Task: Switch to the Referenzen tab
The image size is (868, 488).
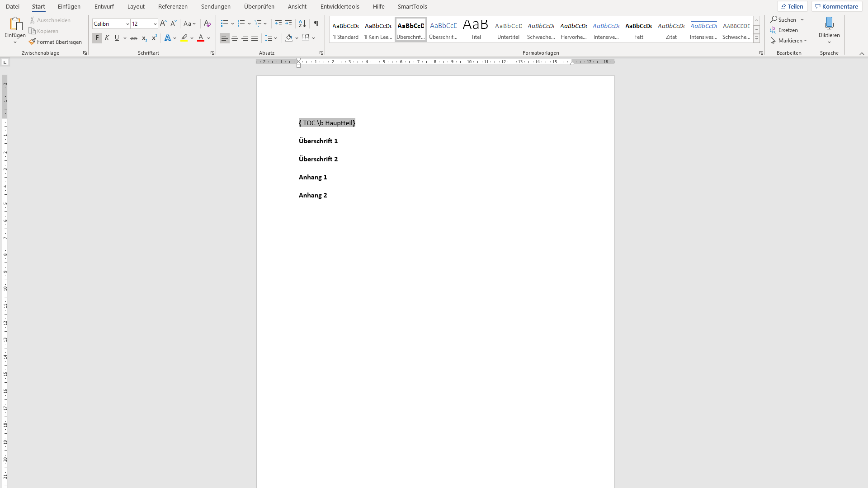Action: tap(173, 6)
